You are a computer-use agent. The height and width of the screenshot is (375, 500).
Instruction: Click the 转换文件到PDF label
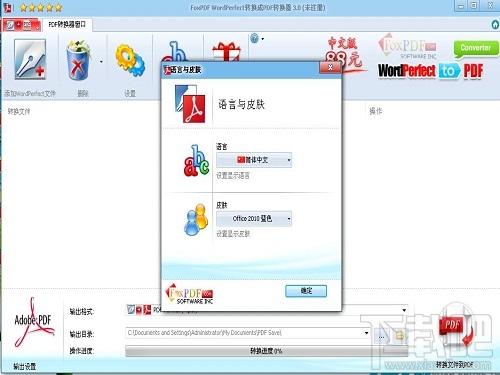(455, 365)
